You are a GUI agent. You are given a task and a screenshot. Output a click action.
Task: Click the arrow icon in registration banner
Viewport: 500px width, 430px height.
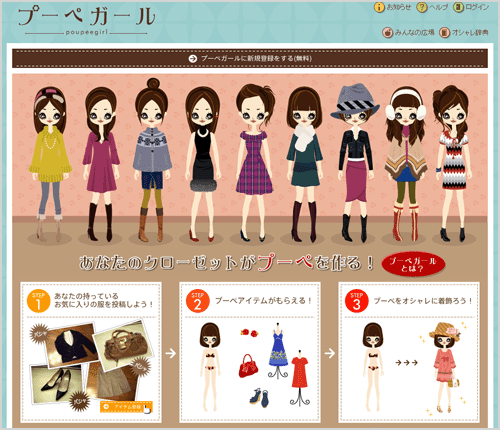(x=193, y=59)
